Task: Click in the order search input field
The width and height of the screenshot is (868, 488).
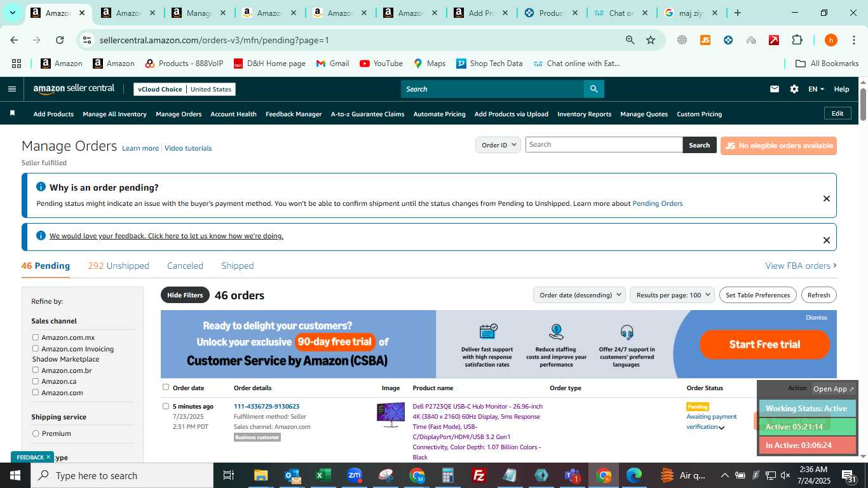Action: point(604,144)
